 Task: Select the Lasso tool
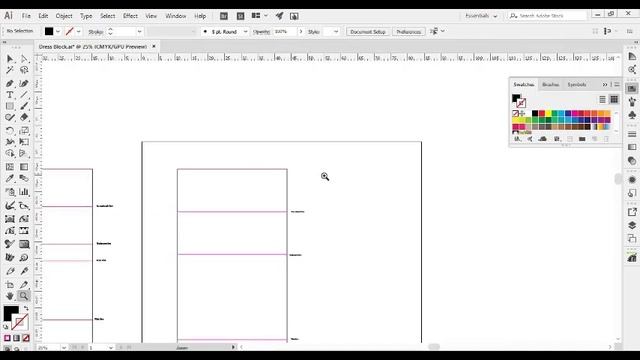24,70
